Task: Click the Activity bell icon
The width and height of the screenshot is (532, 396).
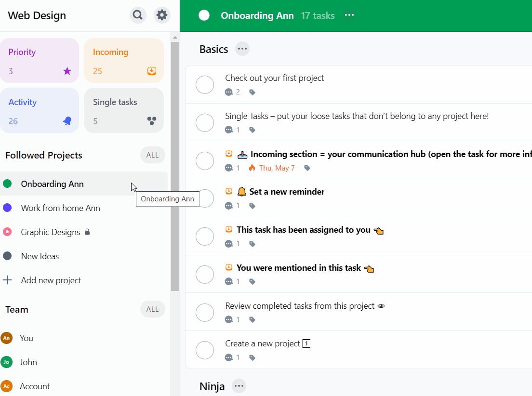Action: coord(67,121)
